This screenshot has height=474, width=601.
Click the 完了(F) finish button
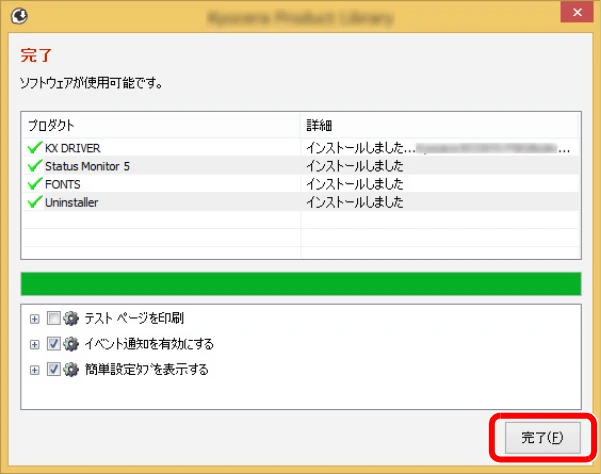tap(542, 438)
